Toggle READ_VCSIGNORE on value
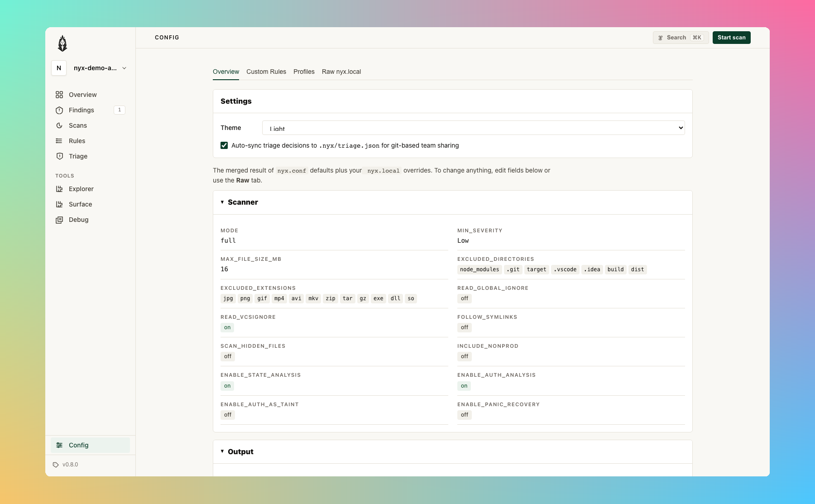815x504 pixels. click(227, 327)
